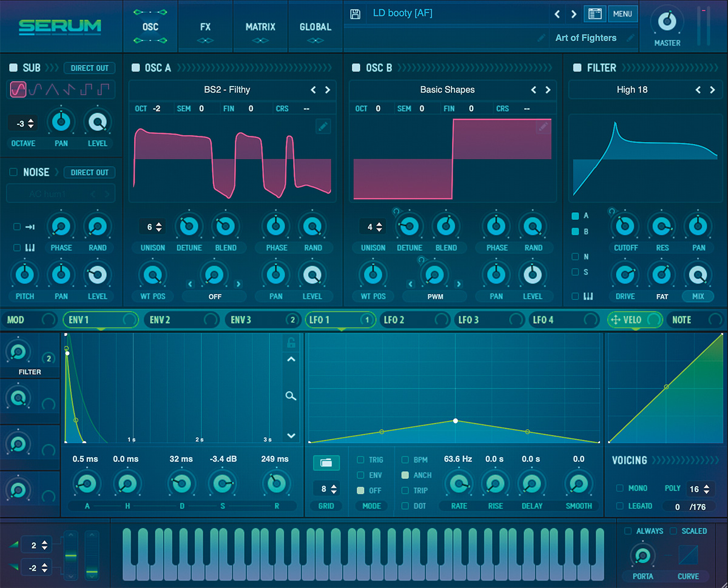Image resolution: width=728 pixels, height=588 pixels.
Task: Click the OSC A warp OFF selector
Action: coord(215,296)
